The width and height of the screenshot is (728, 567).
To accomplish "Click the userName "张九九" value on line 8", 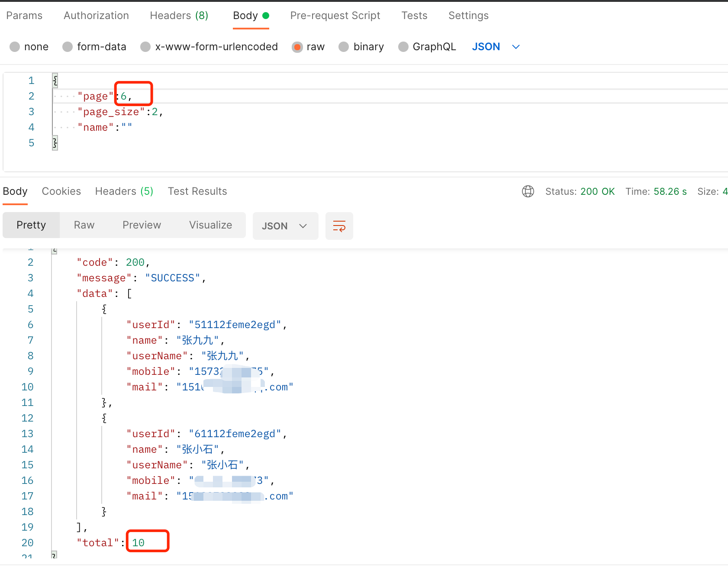I will point(222,356).
